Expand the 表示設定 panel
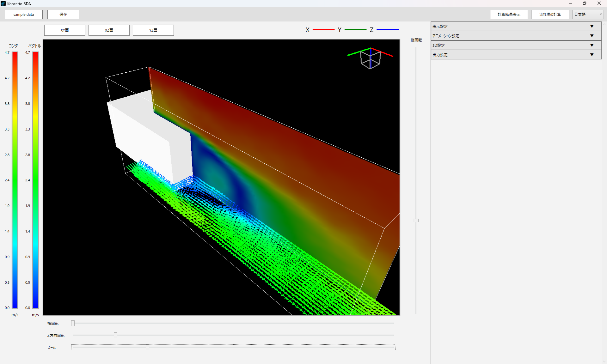 (x=516, y=26)
